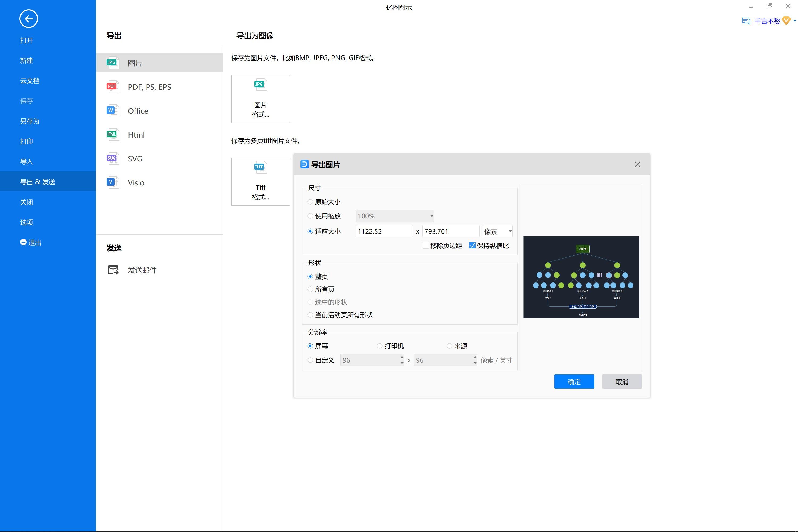Increase resolution using the 96 stepper arrows
The width and height of the screenshot is (798, 532).
(x=401, y=358)
